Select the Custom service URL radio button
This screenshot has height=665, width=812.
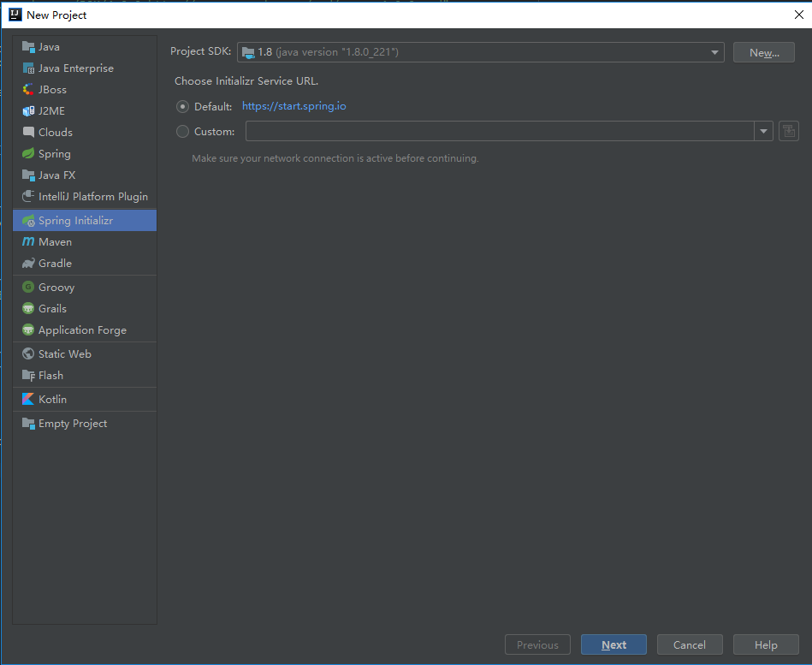point(182,132)
